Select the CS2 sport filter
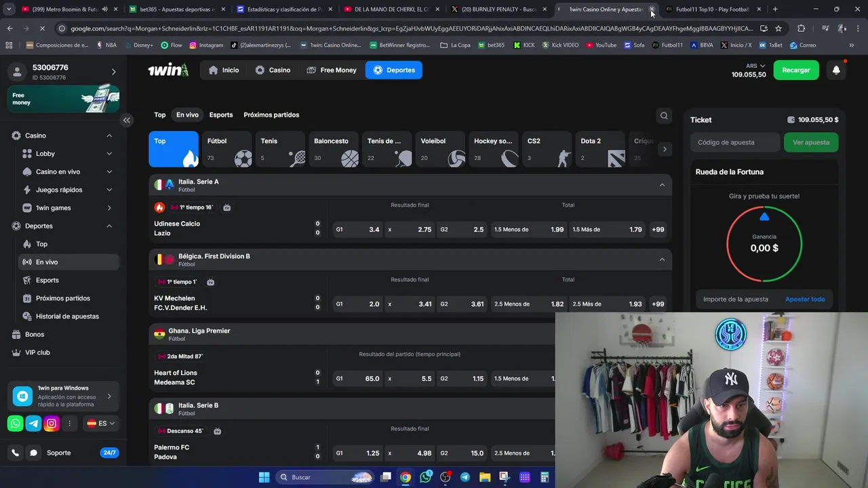This screenshot has width=868, height=488. (548, 149)
